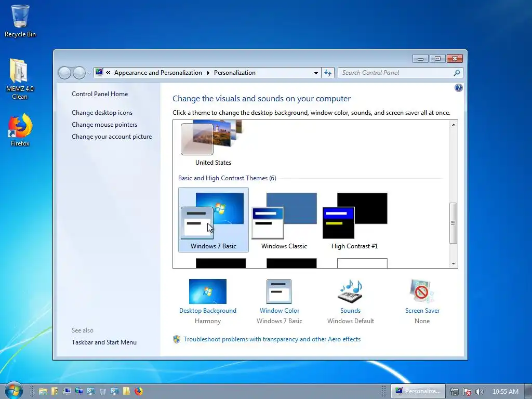Select the Windows Classic theme
Viewport: 532px width, 399px height.
(x=284, y=220)
